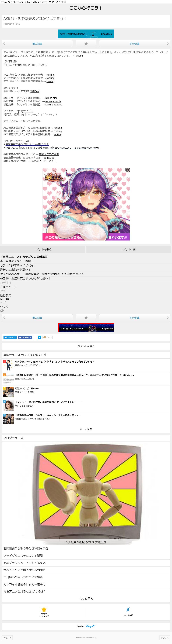172x644 pixels.
Task: Open the rank 4 鈴木紗理奈 post thumbnail
Action: 8,406
